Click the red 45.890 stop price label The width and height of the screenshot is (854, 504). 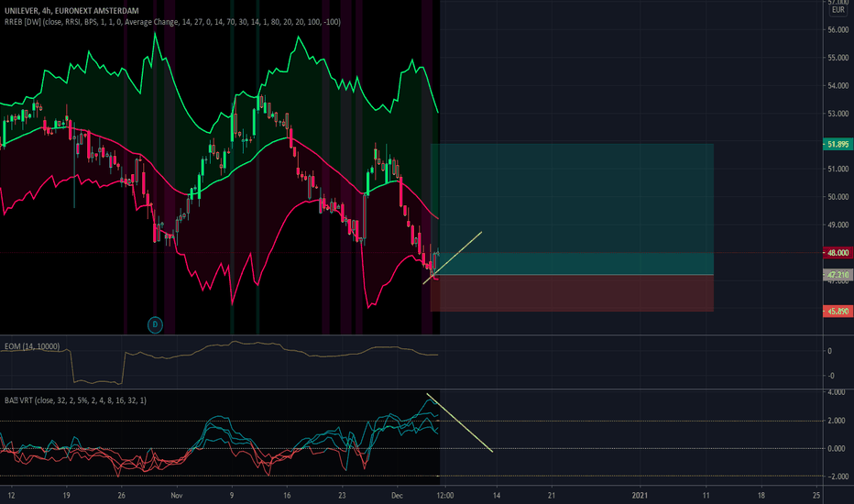[x=838, y=312]
